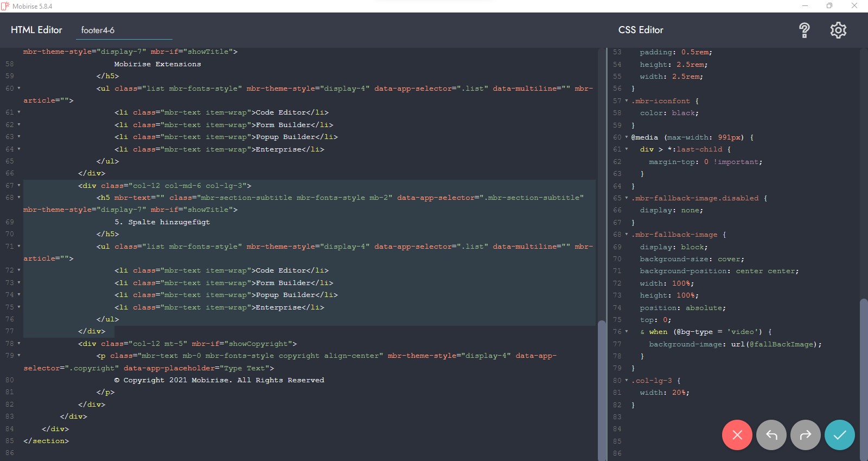Viewport: 868px width, 461px height.
Task: Click the undo arrow button
Action: pos(771,435)
